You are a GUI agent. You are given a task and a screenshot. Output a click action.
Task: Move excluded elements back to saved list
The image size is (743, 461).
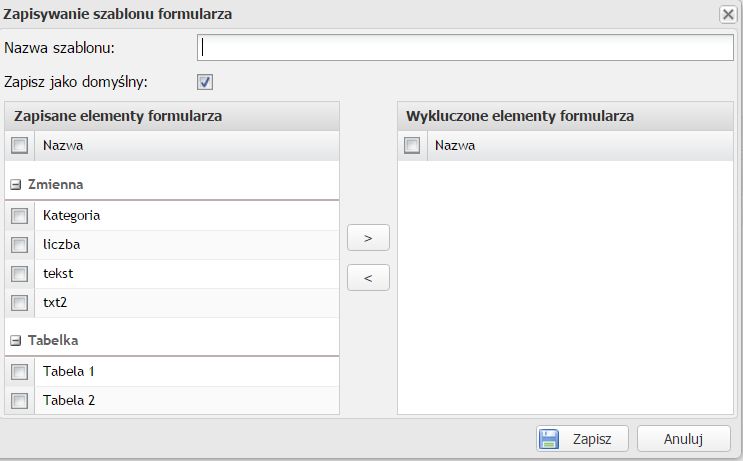click(368, 278)
